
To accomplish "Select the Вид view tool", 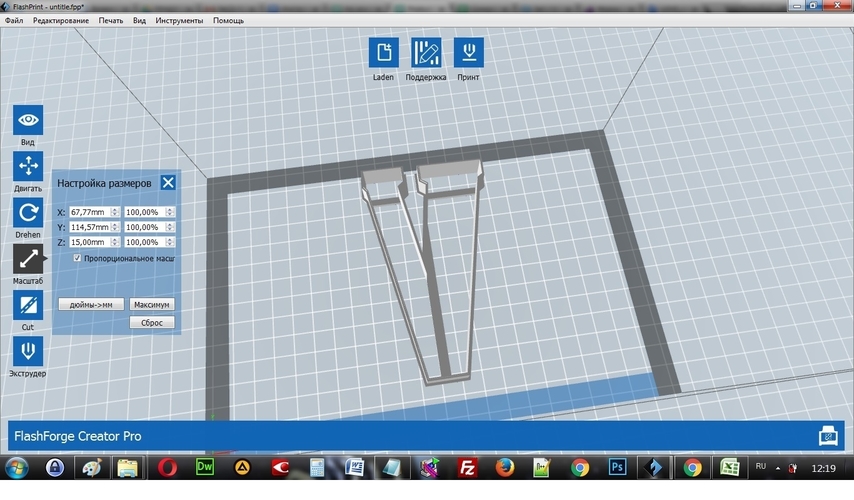I will [28, 120].
